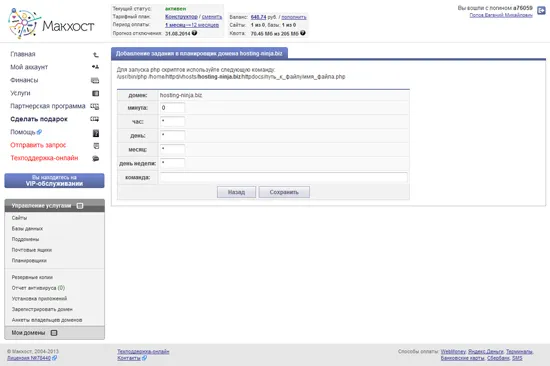Click the Макхост logo
This screenshot has width=550, height=366.
pyautogui.click(x=51, y=24)
